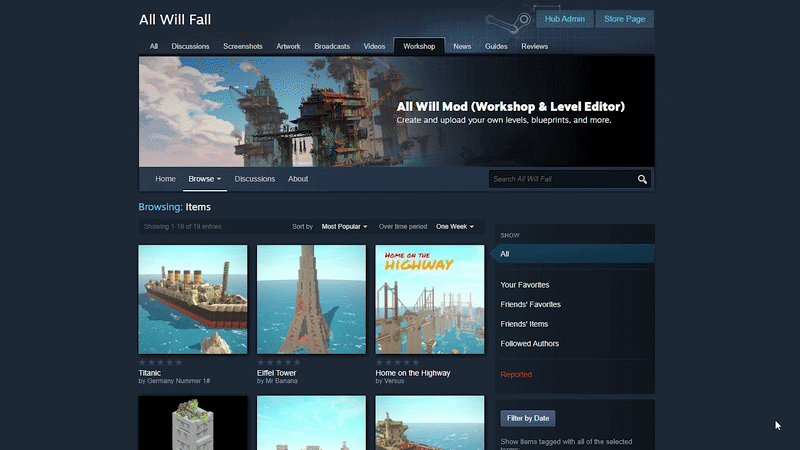This screenshot has height=450, width=800.
Task: Open the gray tower item thumbnail
Action: tap(193, 422)
